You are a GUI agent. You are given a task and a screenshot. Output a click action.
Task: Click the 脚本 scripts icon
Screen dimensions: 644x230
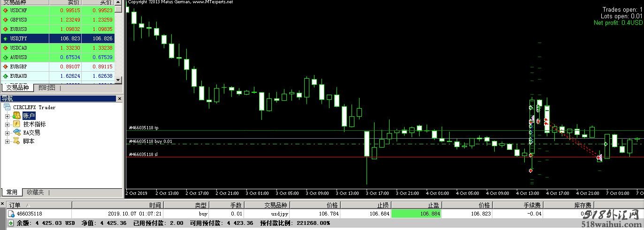[x=16, y=141]
